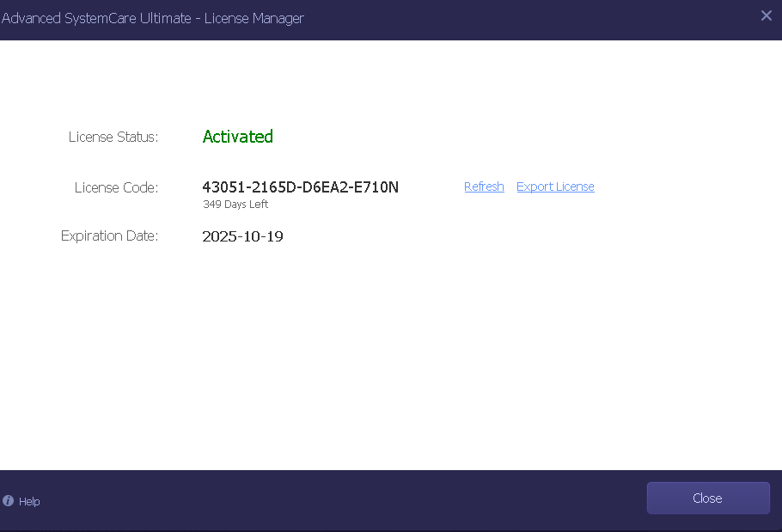Click the Help info icon
This screenshot has width=782, height=532.
coord(9,501)
